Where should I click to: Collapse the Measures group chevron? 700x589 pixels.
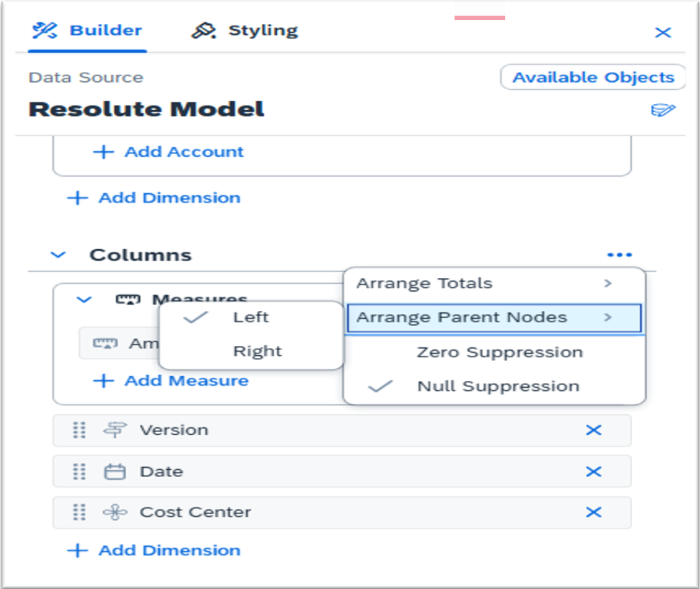[84, 300]
